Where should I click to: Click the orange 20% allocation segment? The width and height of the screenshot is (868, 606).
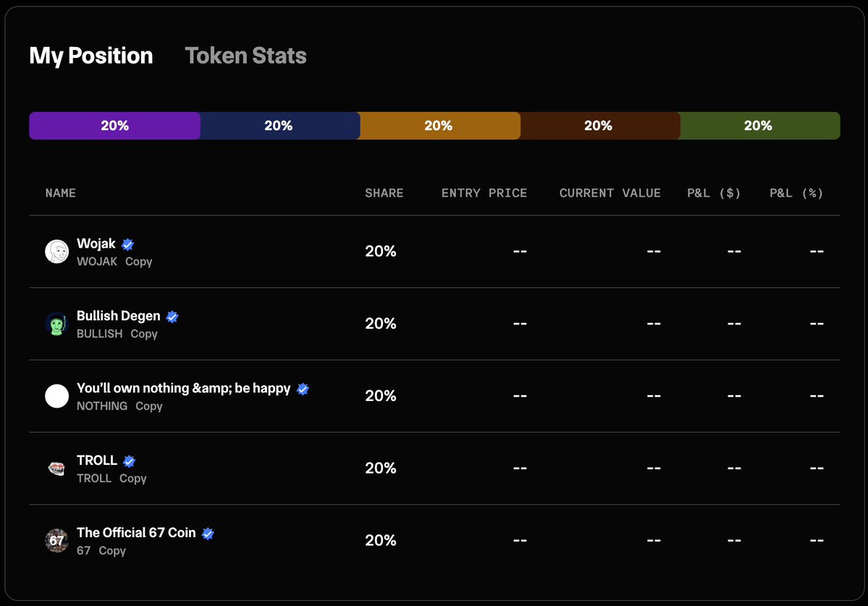tap(439, 125)
